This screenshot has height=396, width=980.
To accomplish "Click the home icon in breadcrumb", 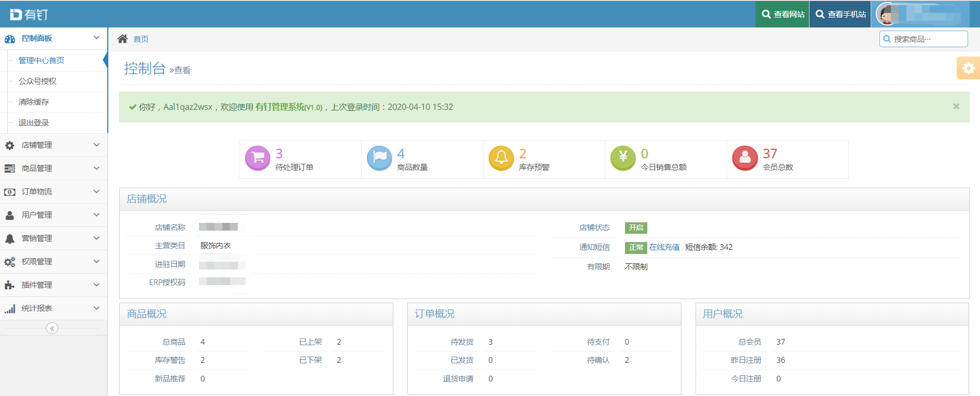I will pos(123,39).
